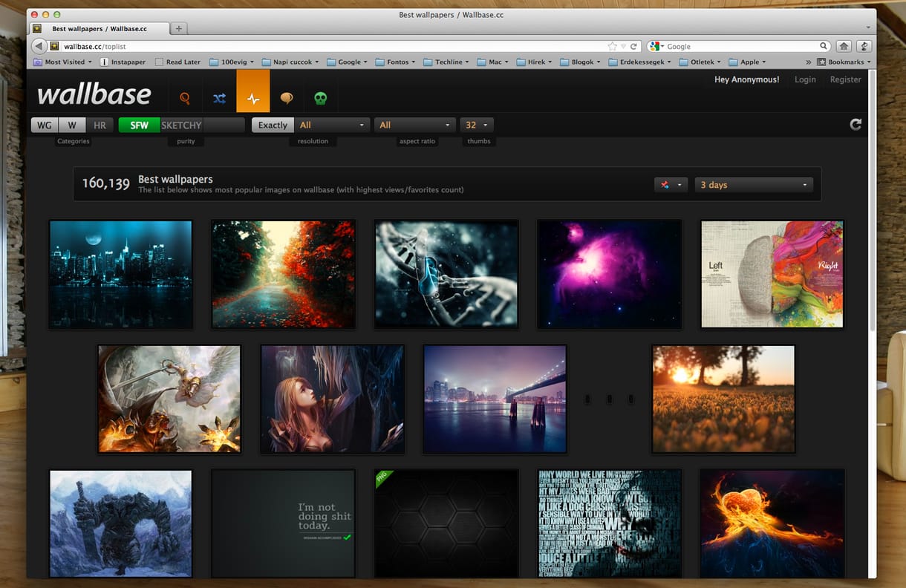
Task: Open the aspect ratio All dropdown
Action: point(414,125)
